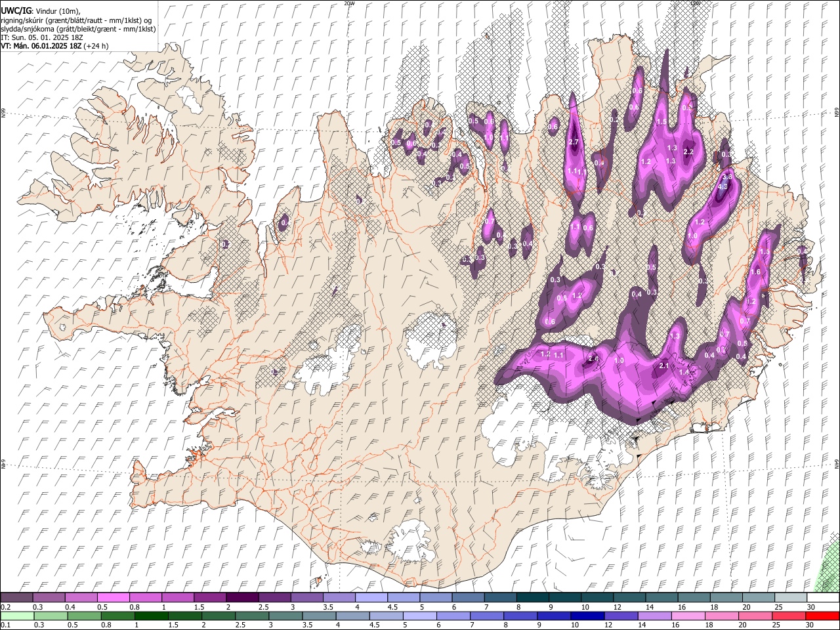Select the snow legend swatch between 0.8 and 1
Screen dimensions: 840x630
[145, 597]
